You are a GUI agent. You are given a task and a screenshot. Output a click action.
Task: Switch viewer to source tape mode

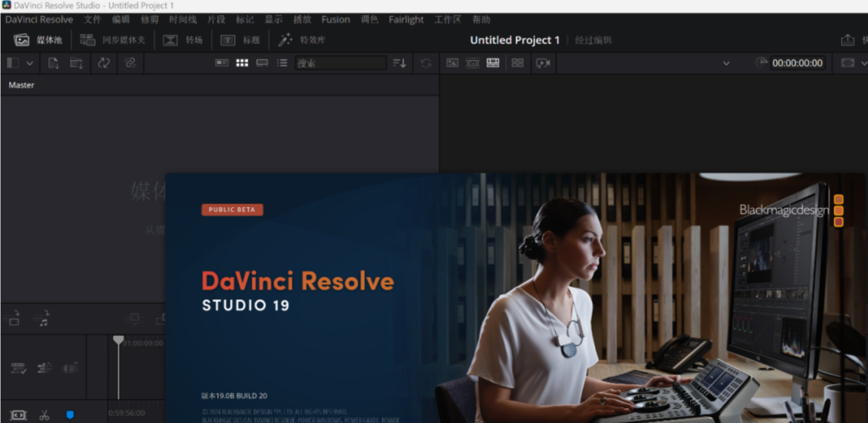click(472, 63)
